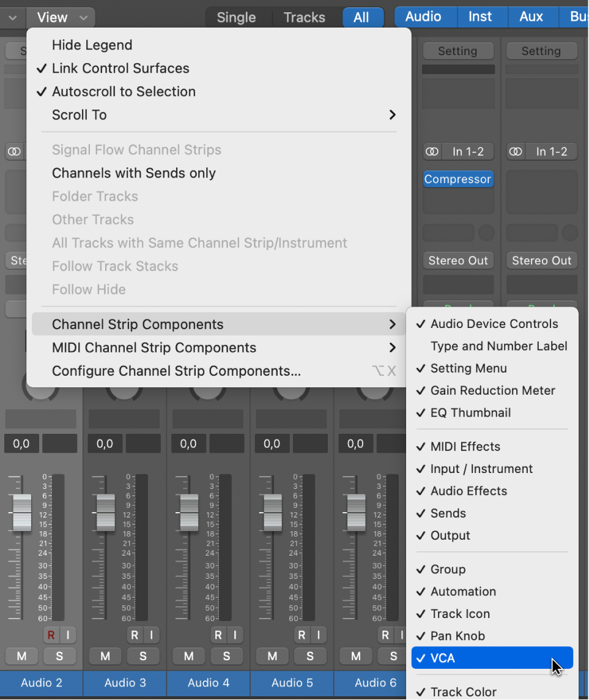Image resolution: width=589 pixels, height=700 pixels.
Task: Expand the Scroll To submenu
Action: click(x=218, y=115)
